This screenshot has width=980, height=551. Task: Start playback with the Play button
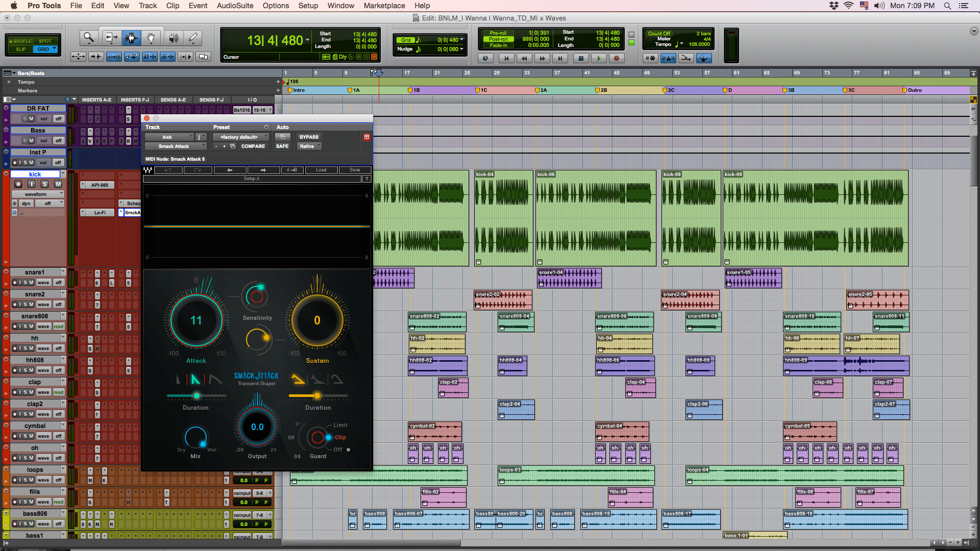click(x=599, y=58)
